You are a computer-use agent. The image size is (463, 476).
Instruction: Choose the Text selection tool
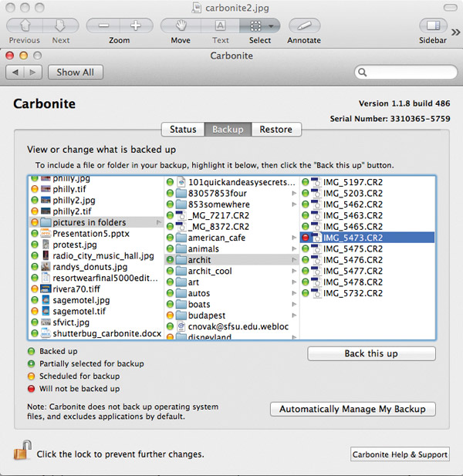coord(221,25)
